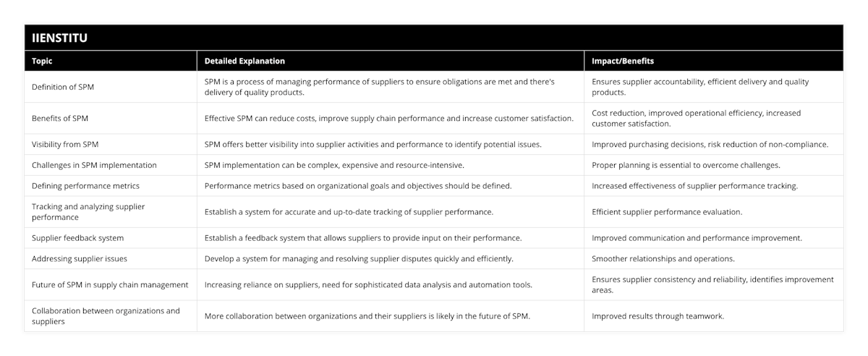Click 'Improved results through teamwork' cell
The image size is (868, 356).
pyautogui.click(x=658, y=316)
